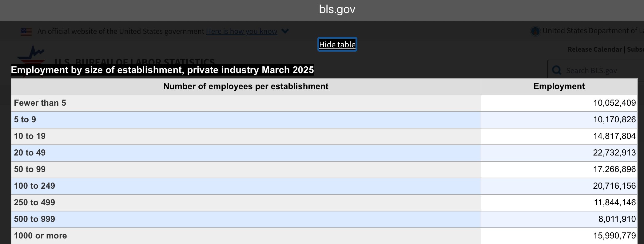Click the bls.gov address bar
Screen dimensions: 644x244
pyautogui.click(x=337, y=9)
